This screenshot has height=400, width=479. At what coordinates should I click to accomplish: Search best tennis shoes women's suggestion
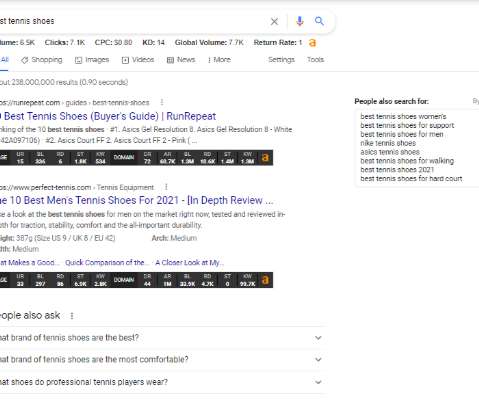pos(403,117)
